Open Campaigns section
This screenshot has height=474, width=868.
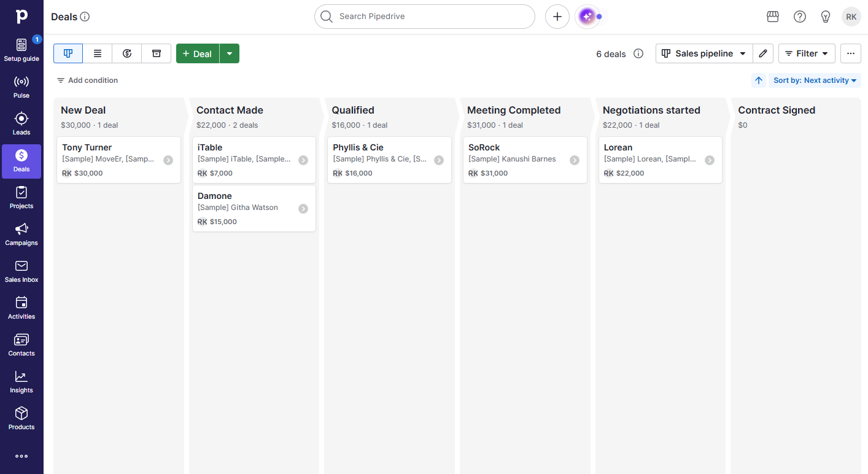(21, 235)
